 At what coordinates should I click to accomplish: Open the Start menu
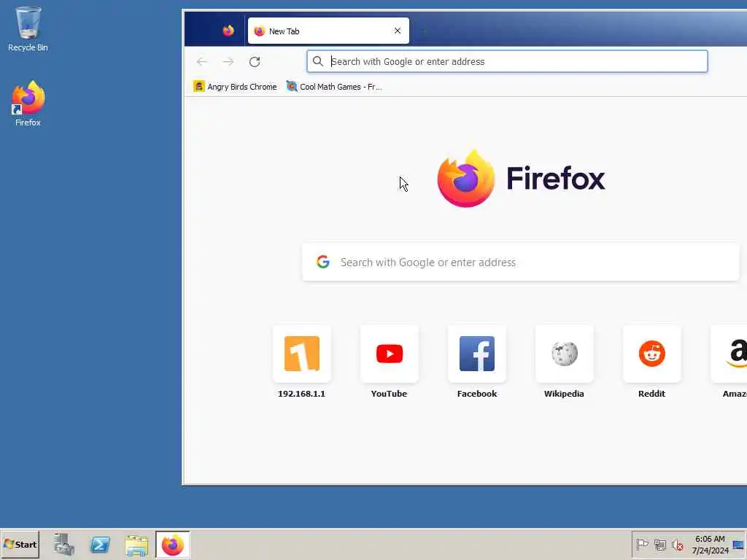pos(20,544)
